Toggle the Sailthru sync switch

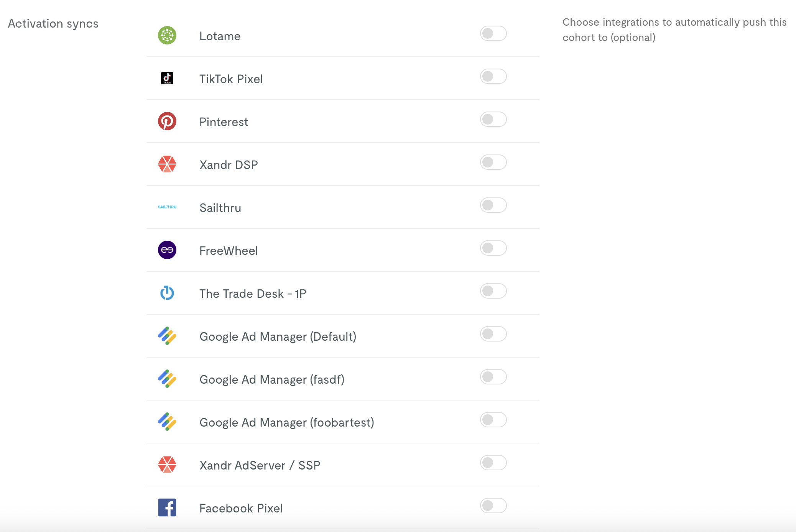[x=493, y=205]
